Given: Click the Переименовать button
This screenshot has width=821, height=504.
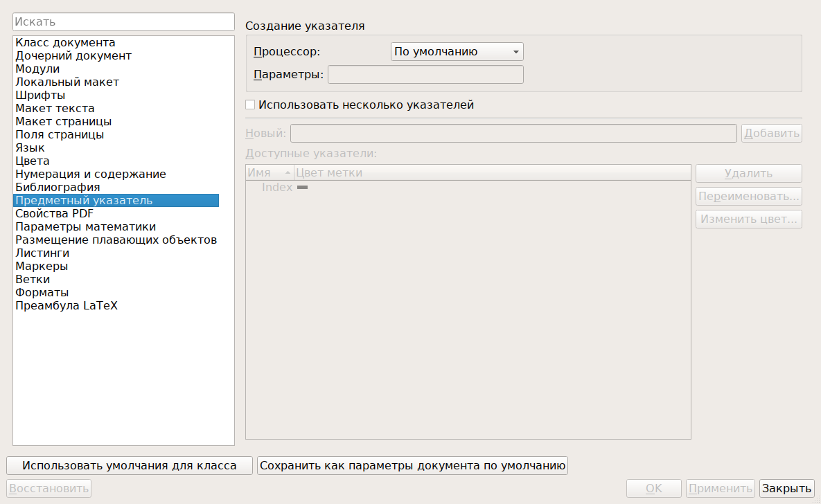Looking at the screenshot, I should (x=749, y=196).
